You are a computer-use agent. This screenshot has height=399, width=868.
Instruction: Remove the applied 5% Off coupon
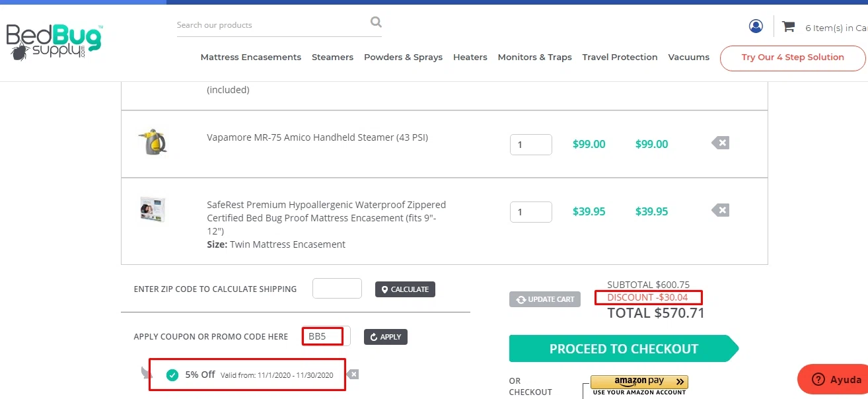click(x=353, y=375)
